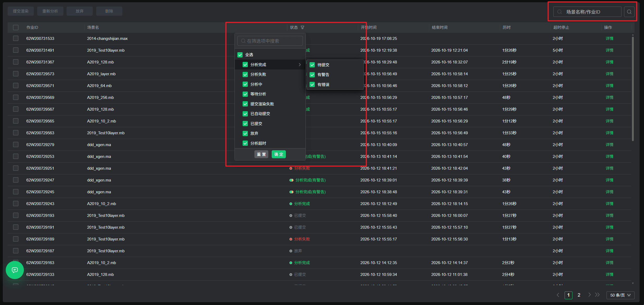Click job ID 62W200729243
The height and width of the screenshot is (305, 644).
pyautogui.click(x=40, y=204)
